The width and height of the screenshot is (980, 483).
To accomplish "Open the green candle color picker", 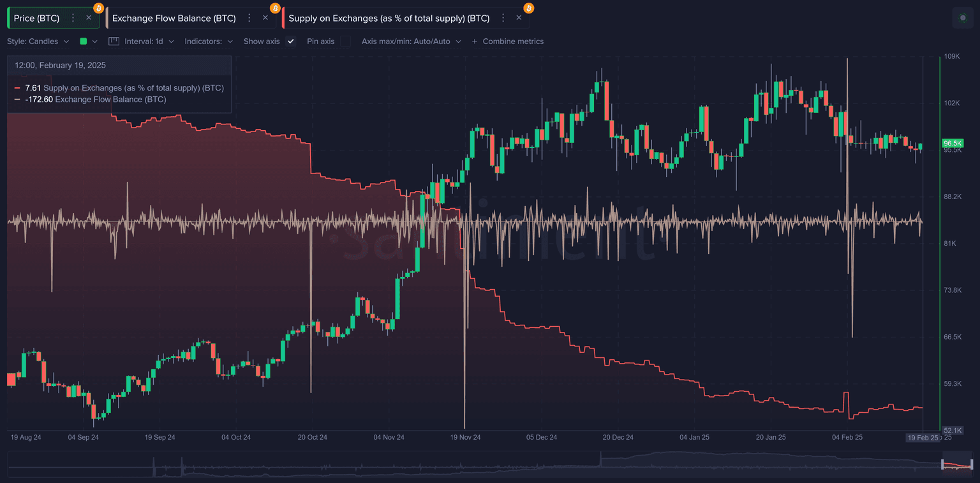I will pyautogui.click(x=88, y=41).
